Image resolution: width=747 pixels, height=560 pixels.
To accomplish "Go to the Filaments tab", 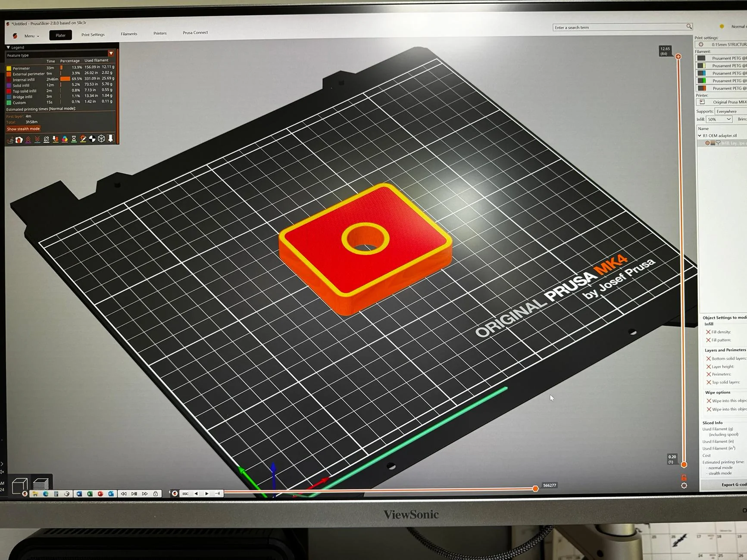I will coord(129,34).
